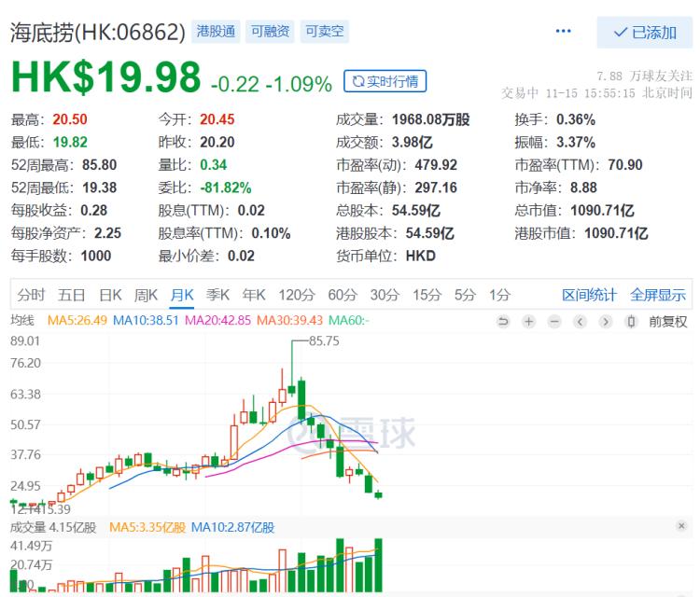Switch to the 日K chart tab
This screenshot has height=597, width=700.
click(x=110, y=295)
